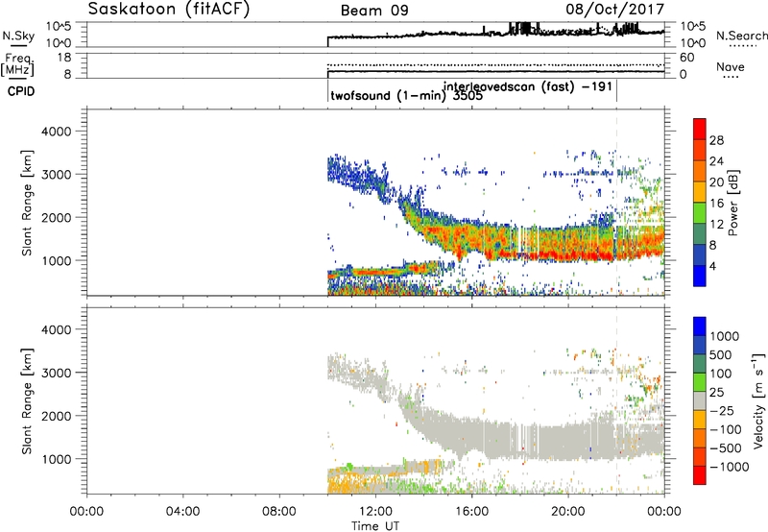Screen dimensions: 768x532
Task: Click the 'Velocity [m s-1]' color bar title
Action: click(758, 400)
